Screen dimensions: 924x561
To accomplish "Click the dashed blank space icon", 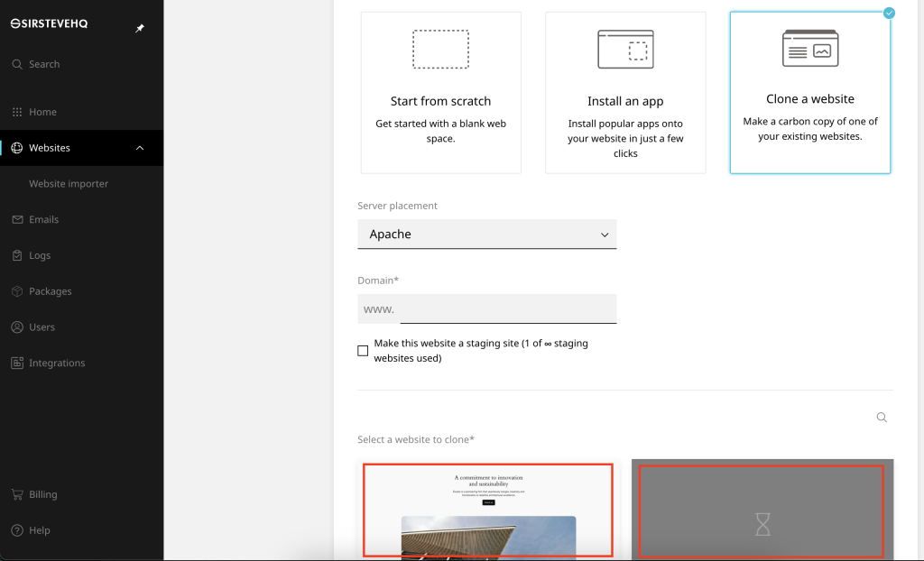I will tap(440, 50).
